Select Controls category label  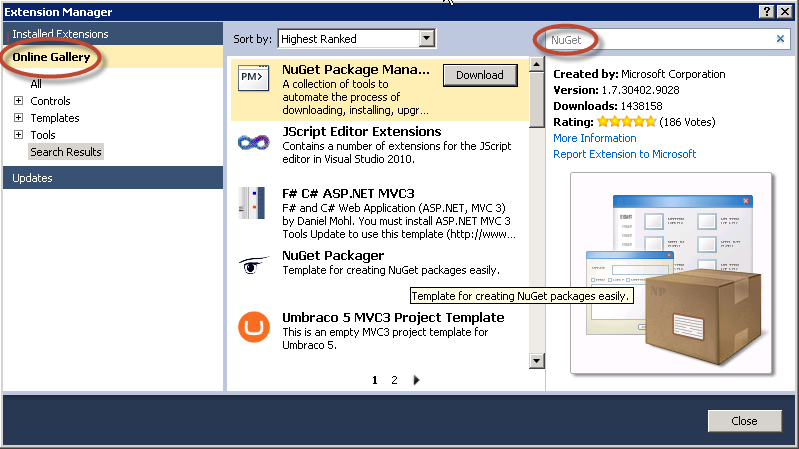click(x=50, y=101)
